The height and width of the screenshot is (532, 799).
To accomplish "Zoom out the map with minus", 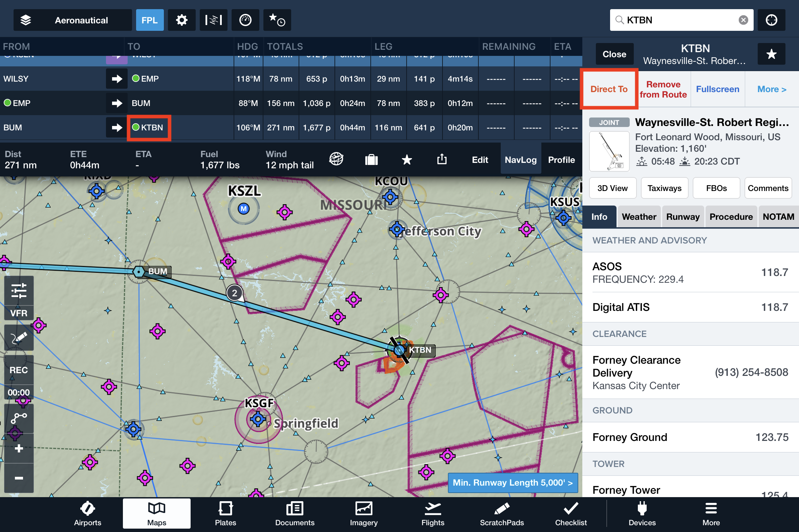I will coord(19,478).
